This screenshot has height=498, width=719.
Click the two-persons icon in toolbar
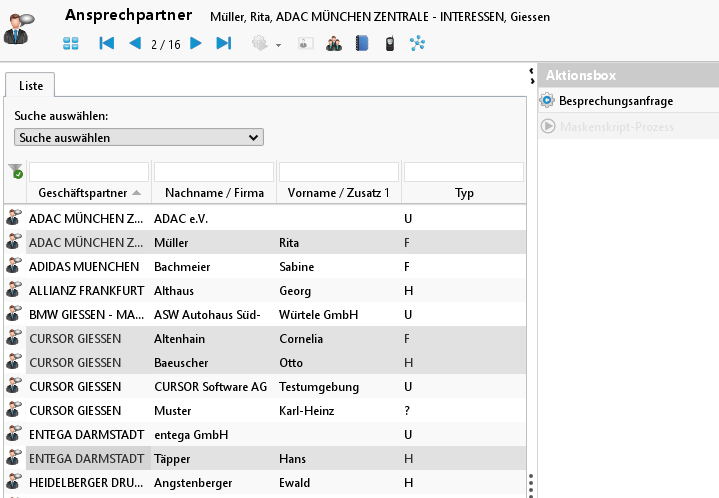coord(334,43)
